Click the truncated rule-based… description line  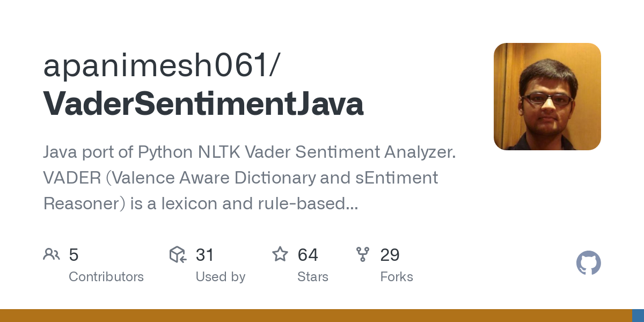pos(201,203)
